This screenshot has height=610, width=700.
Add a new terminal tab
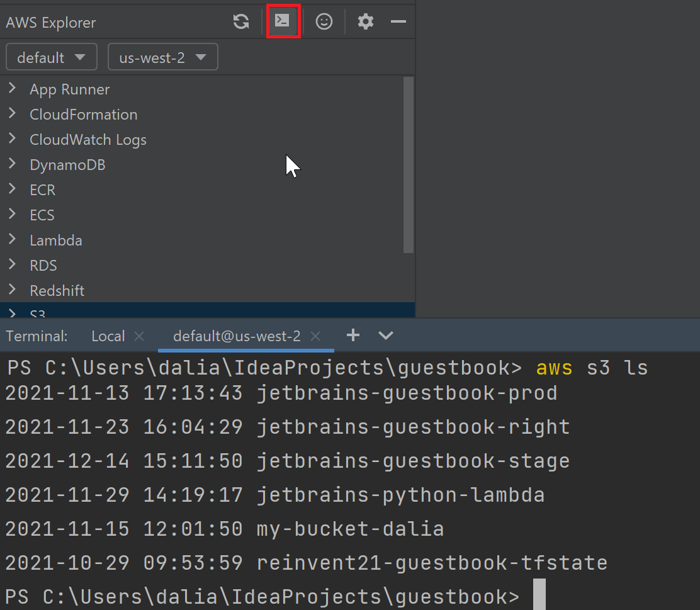tap(353, 336)
